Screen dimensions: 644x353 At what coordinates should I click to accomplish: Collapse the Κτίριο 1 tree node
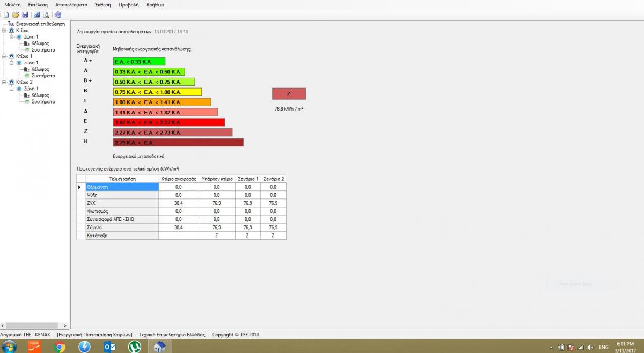point(4,56)
